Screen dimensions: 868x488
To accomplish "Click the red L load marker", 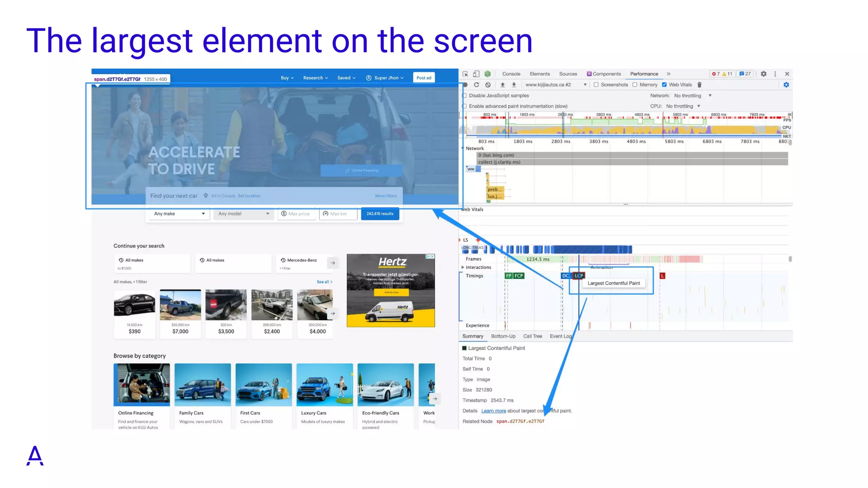I will 662,276.
